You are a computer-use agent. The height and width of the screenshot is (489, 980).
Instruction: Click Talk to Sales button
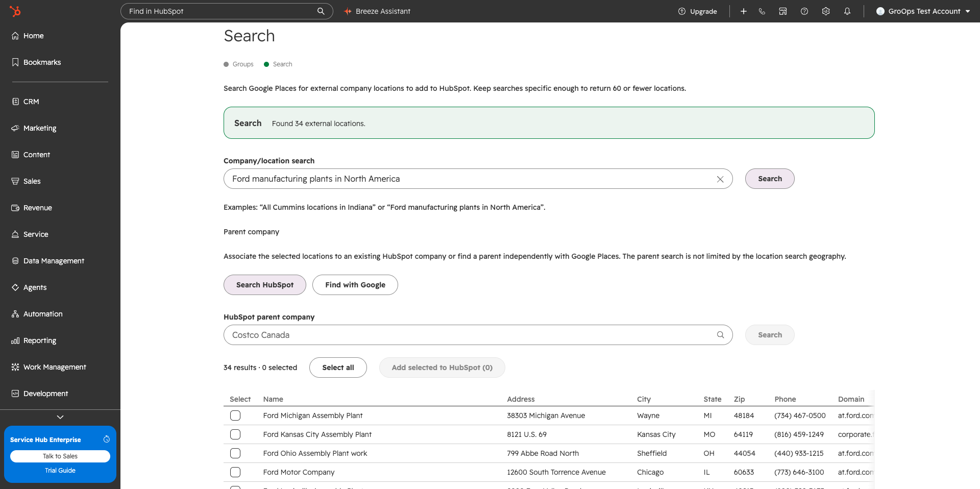[x=60, y=456]
